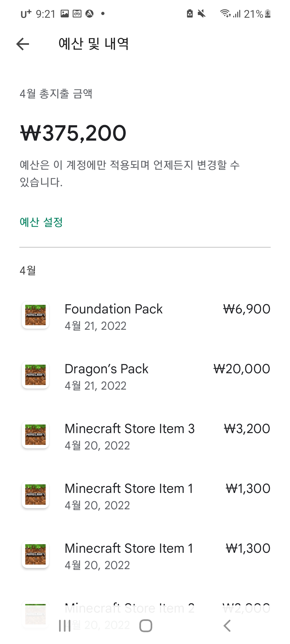Tap the mute icon in status bar
The height and width of the screenshot is (644, 290).
pos(201,13)
